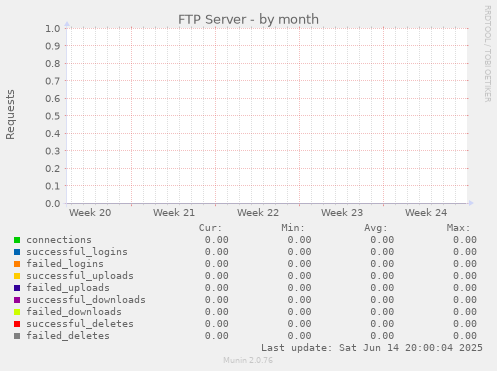Click the graph title FTP Server - by month
Screen dimensions: 497x371
click(x=248, y=19)
